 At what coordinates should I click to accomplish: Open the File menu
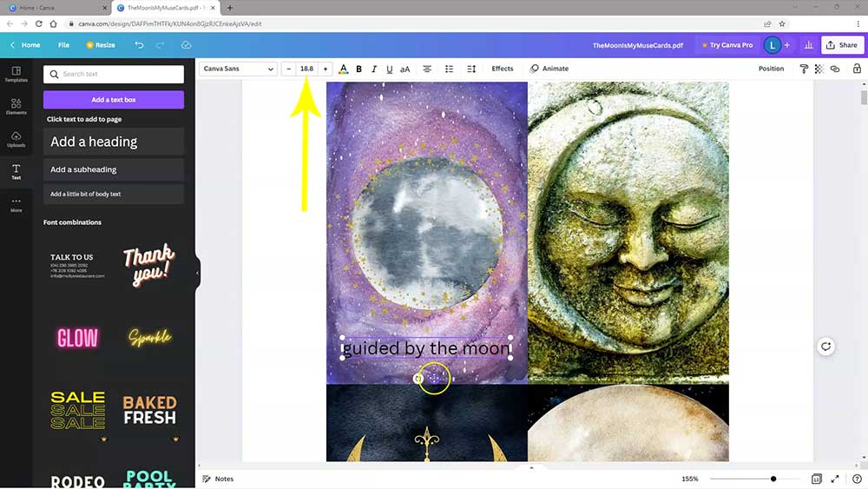coord(63,45)
